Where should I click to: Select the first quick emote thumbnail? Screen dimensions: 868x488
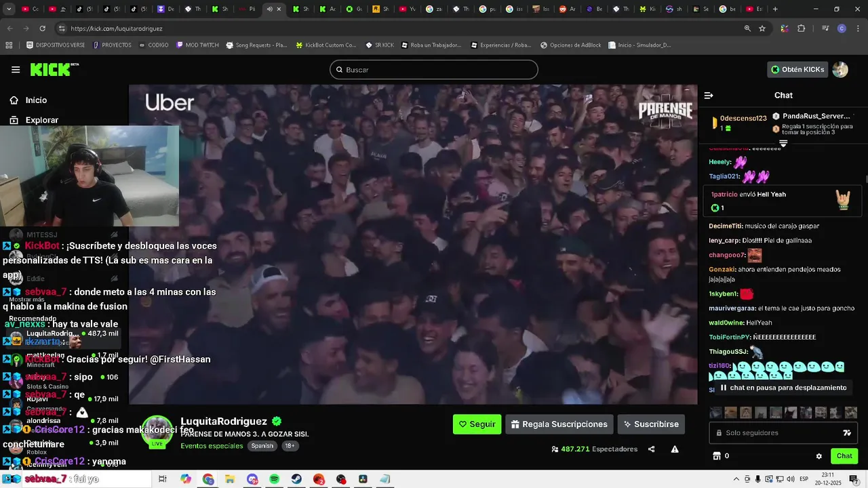click(715, 413)
